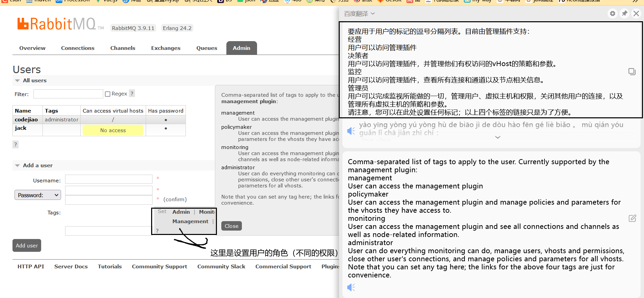Click the No access cell for jack
This screenshot has width=644, height=298.
(113, 130)
